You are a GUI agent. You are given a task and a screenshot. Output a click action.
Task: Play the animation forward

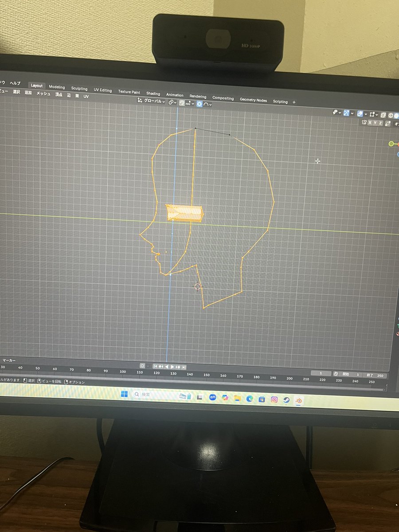coord(172,367)
